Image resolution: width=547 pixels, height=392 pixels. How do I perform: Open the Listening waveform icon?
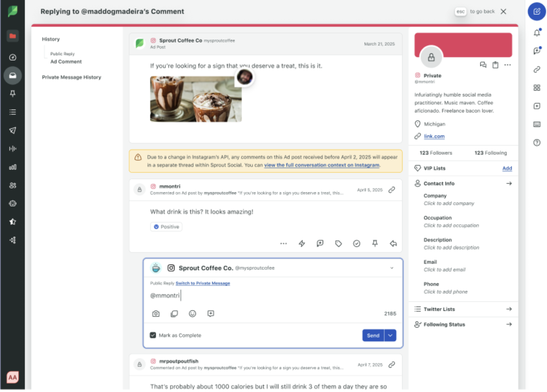[13, 149]
